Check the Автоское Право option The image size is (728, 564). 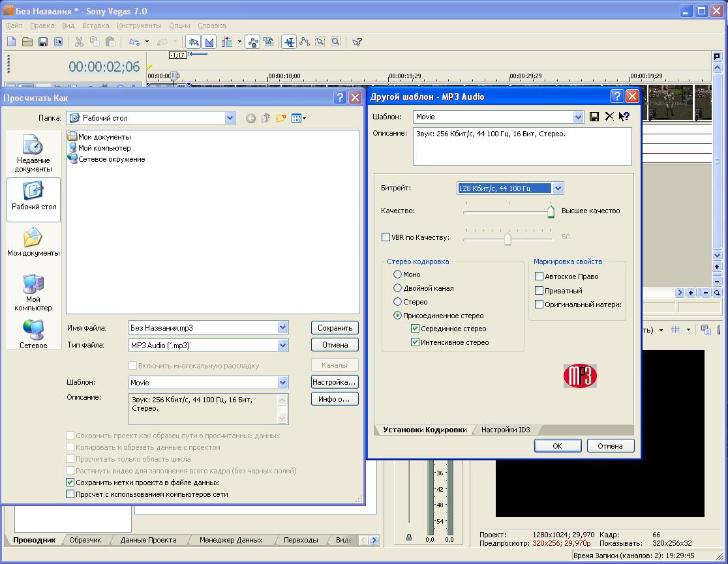coord(539,276)
